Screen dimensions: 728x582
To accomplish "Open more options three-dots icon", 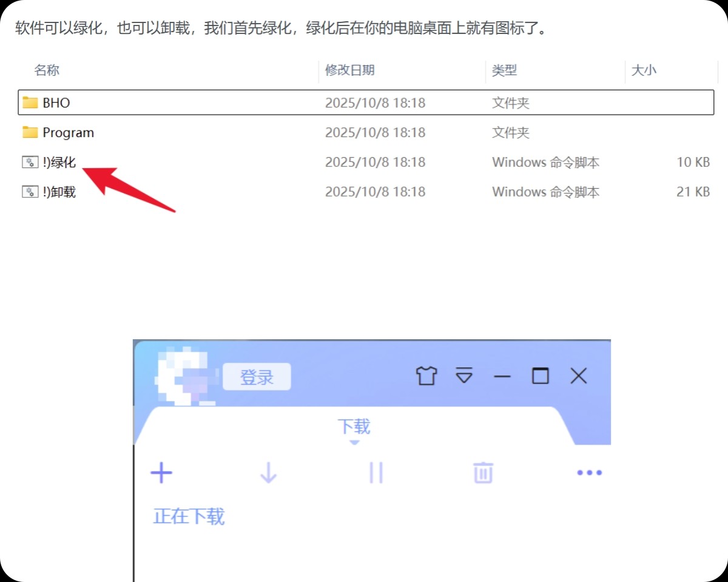I will click(589, 473).
